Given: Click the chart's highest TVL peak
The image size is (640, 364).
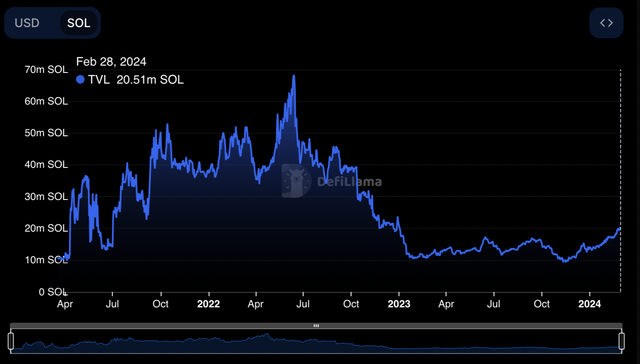Looking at the screenshot, I should click(x=293, y=76).
